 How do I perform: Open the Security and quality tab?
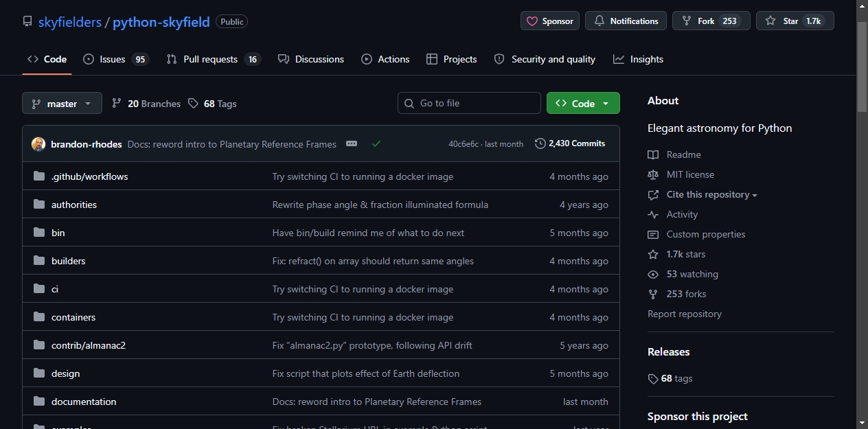click(x=545, y=59)
